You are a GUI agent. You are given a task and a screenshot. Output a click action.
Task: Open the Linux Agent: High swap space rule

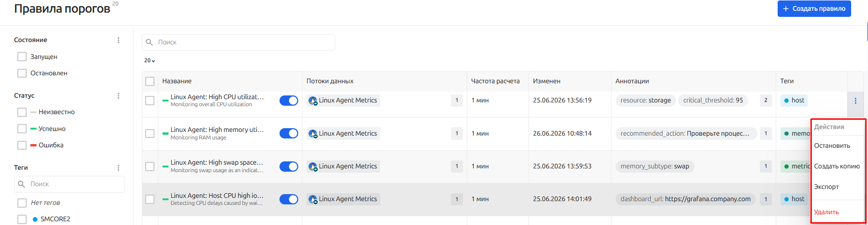click(x=217, y=163)
